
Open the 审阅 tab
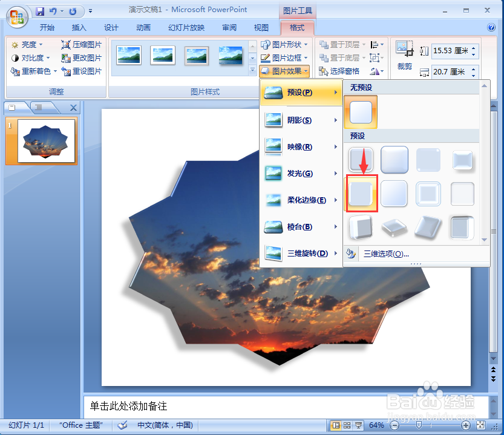(229, 28)
